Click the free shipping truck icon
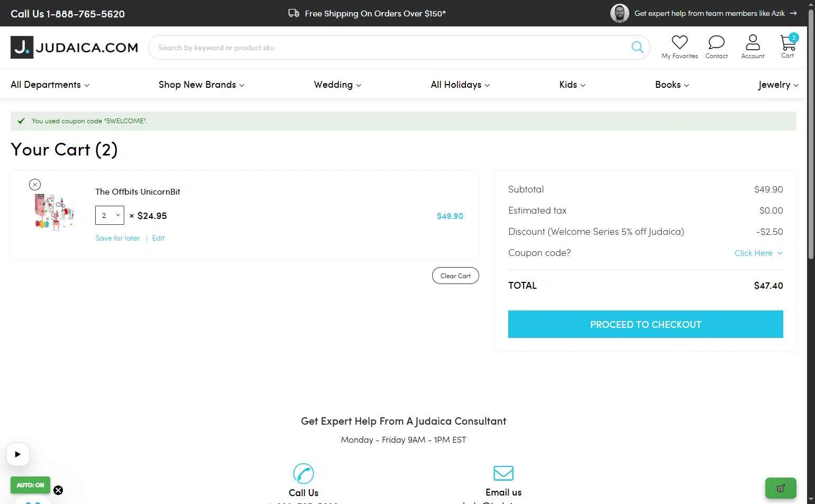 pos(294,13)
